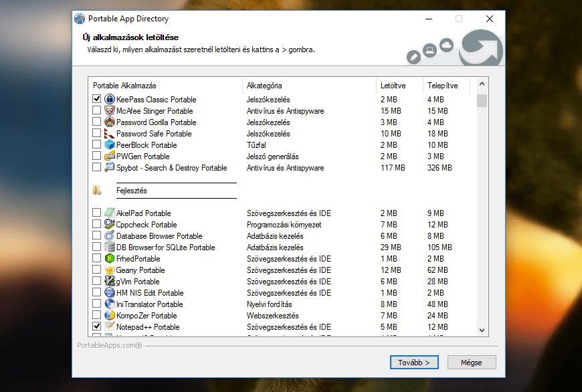
Task: Click the HM NIS Edit Portable icon
Action: pos(110,292)
